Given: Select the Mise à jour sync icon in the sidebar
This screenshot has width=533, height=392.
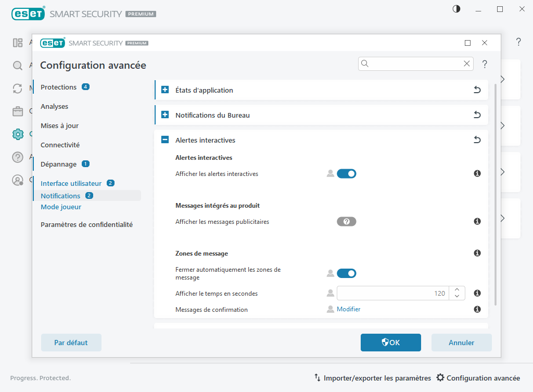Looking at the screenshot, I should point(18,88).
